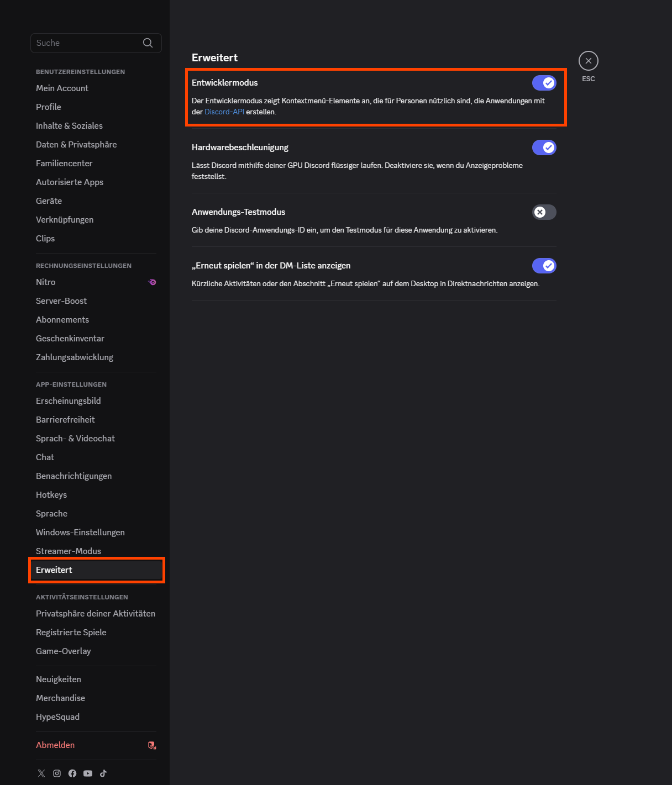Open Mein Account settings
The width and height of the screenshot is (672, 785).
tap(96, 88)
